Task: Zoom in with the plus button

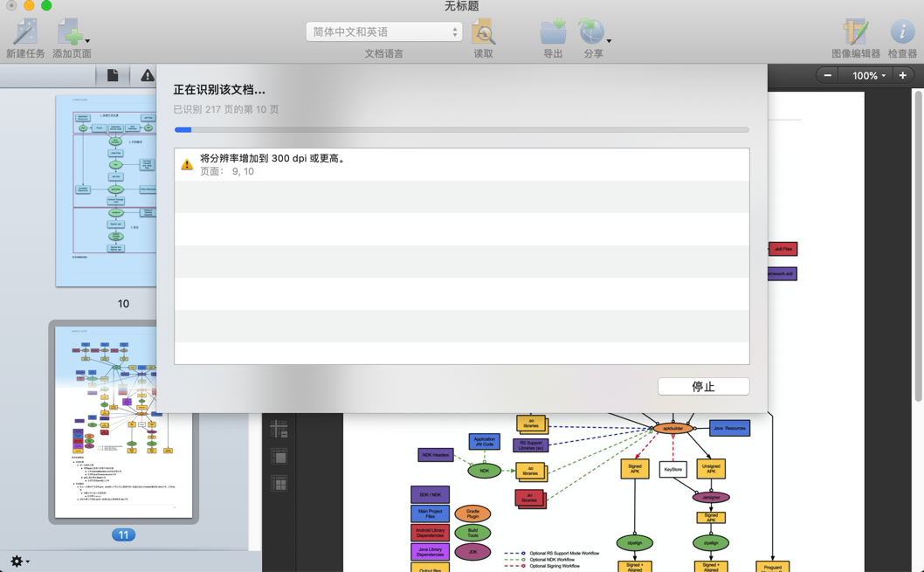Action: (903, 75)
